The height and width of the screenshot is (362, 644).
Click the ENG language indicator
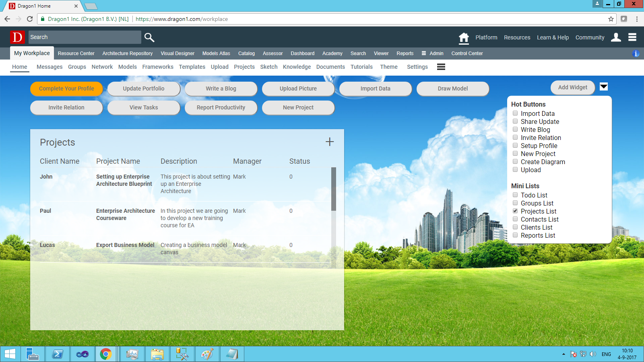coord(606,354)
